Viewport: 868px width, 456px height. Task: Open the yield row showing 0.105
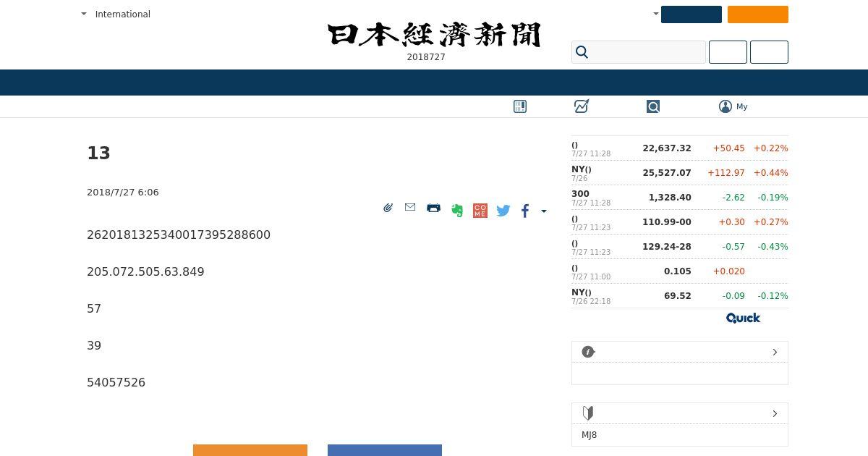[680, 271]
